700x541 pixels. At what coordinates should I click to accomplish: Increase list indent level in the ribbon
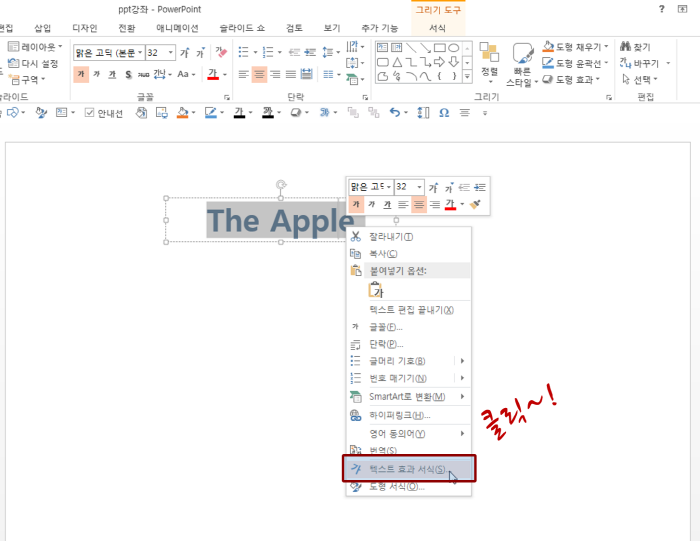(310, 53)
